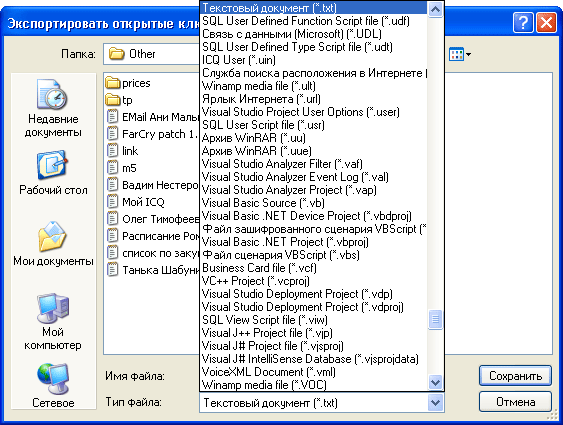The height and width of the screenshot is (425, 563).
Task: Choose Visual Studio Deployment Project (*.vdproj)
Action: click(313, 307)
